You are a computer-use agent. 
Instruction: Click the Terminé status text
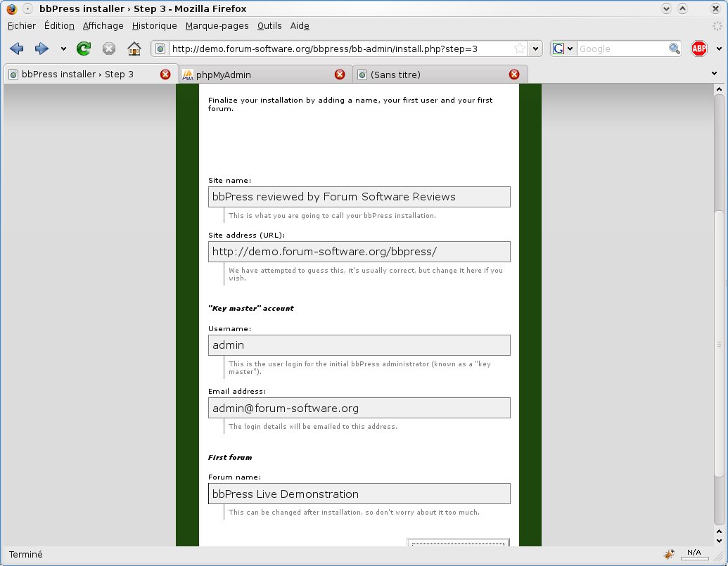pos(25,555)
